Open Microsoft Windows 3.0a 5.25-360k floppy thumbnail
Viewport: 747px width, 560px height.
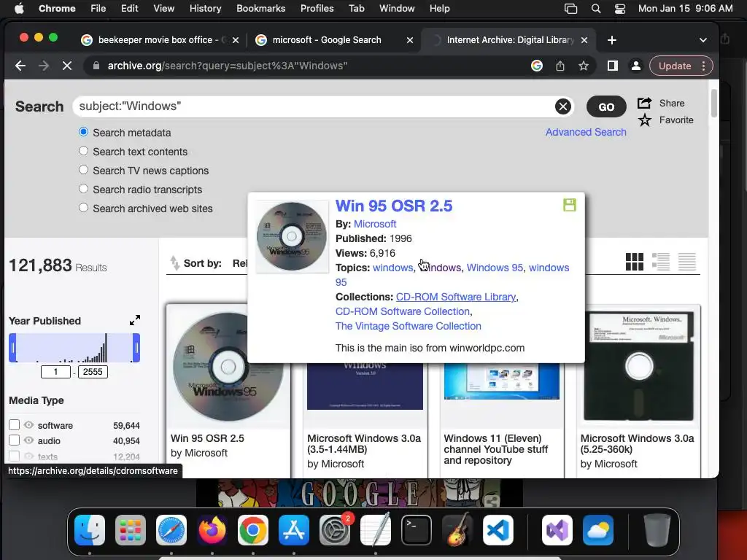638,366
